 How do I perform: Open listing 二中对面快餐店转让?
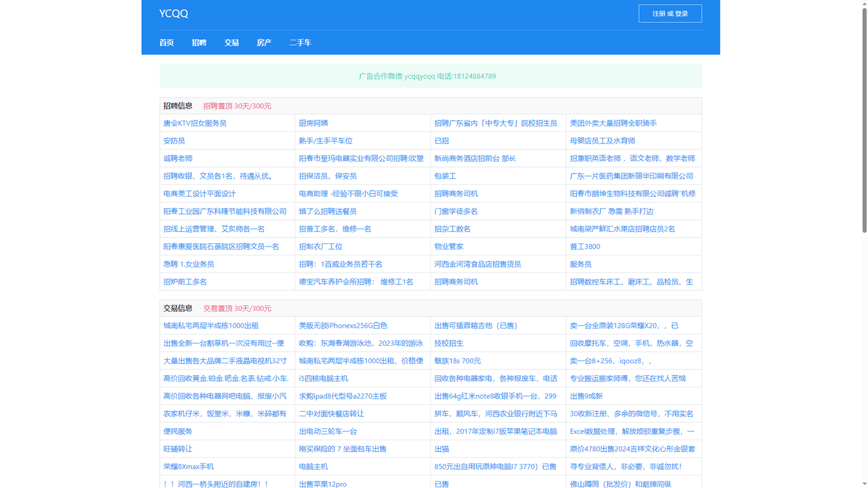click(x=332, y=414)
